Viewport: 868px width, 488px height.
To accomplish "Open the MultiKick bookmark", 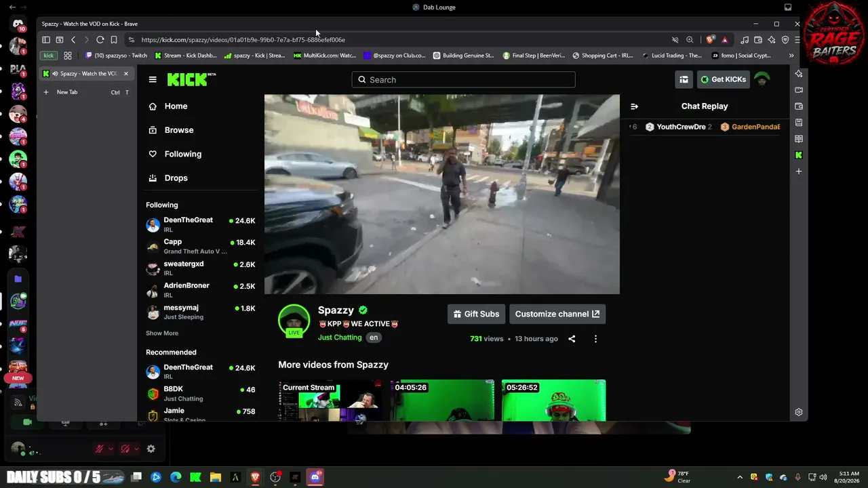I will pos(325,56).
